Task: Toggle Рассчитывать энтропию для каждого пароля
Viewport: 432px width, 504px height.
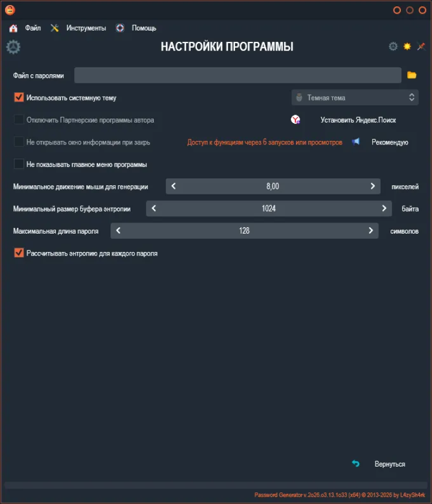Action: coord(19,253)
